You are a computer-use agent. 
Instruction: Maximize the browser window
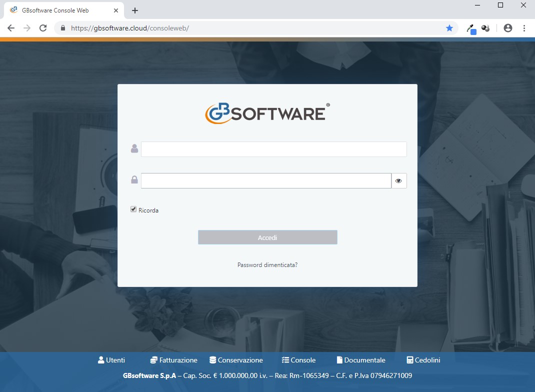(x=500, y=5)
